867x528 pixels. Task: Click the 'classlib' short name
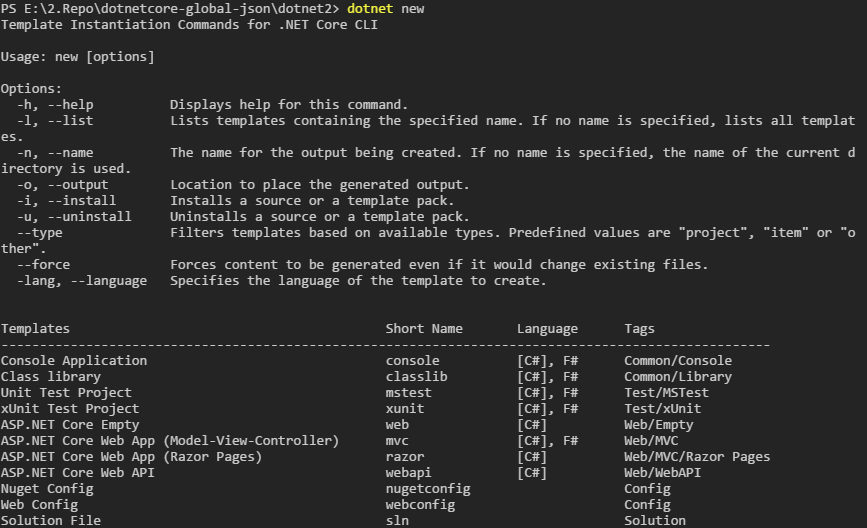point(416,377)
